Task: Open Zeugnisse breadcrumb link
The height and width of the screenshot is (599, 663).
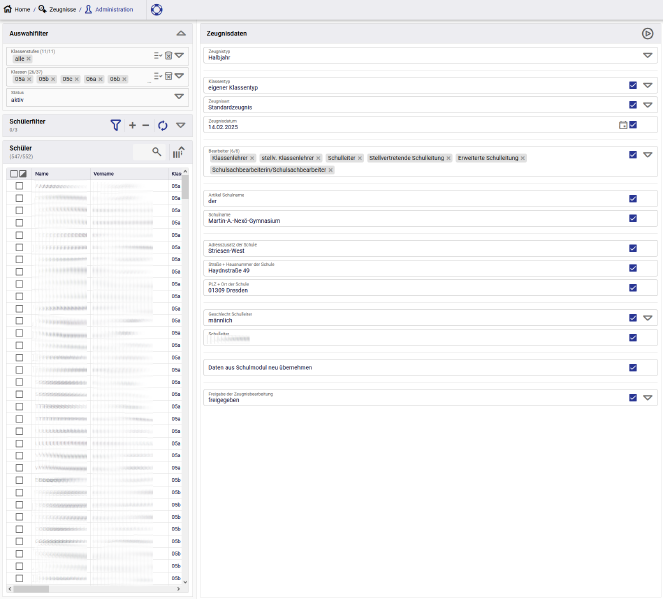Action: 55,9
